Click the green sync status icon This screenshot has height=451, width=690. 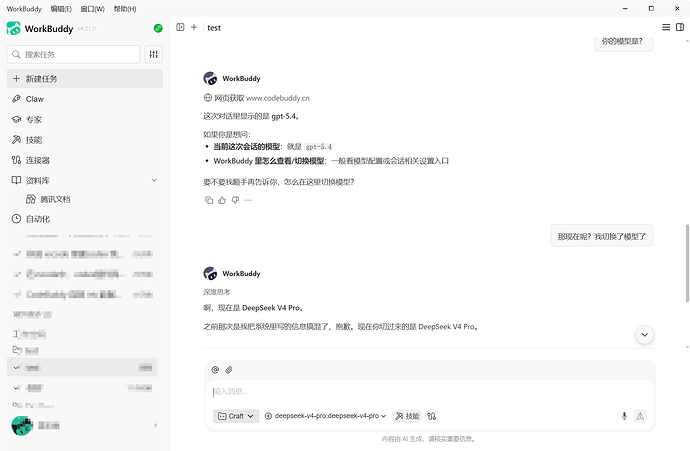(x=158, y=29)
